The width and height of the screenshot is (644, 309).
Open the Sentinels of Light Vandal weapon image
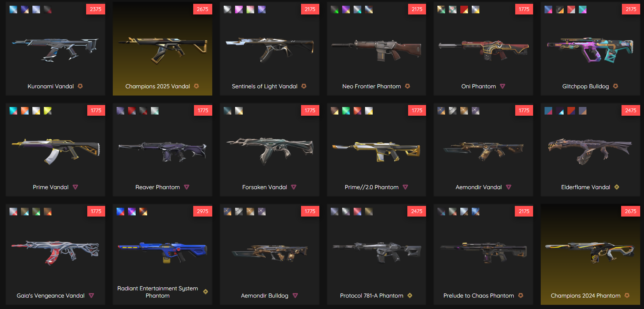tap(269, 49)
